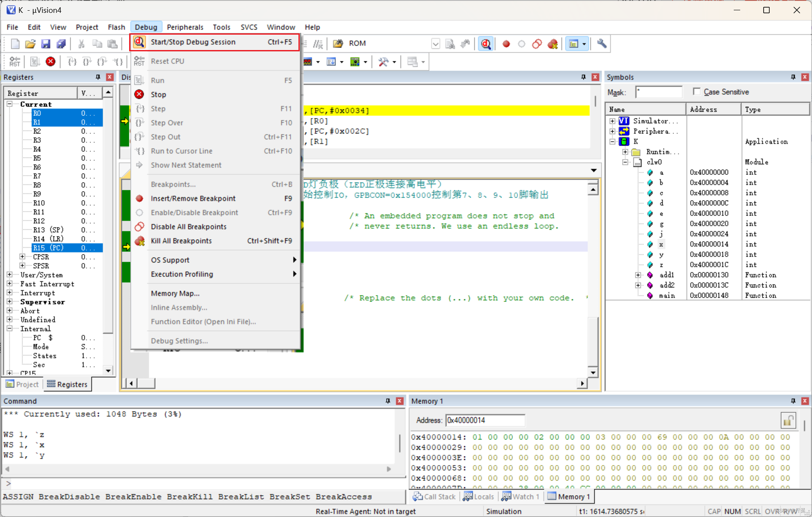Image resolution: width=812 pixels, height=517 pixels.
Task: Expand the add1 function in Symbols
Action: click(x=638, y=275)
